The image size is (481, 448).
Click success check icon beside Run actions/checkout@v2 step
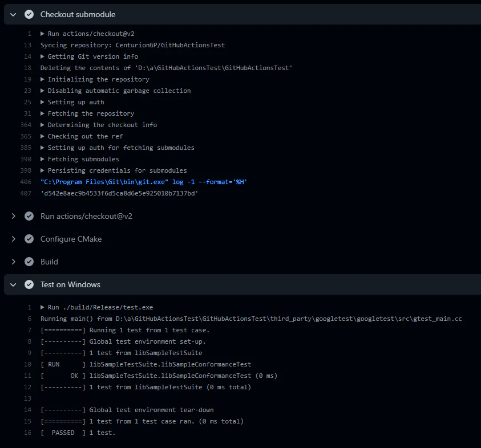coord(29,216)
